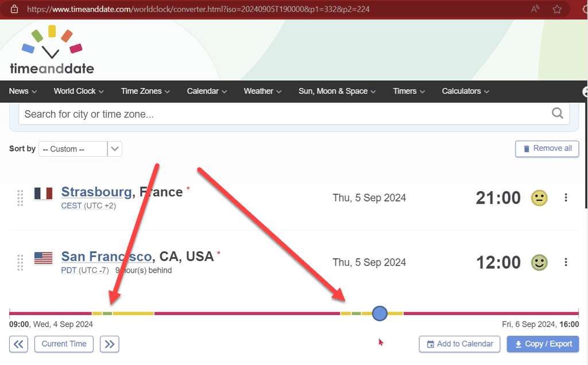This screenshot has height=365, width=588.
Task: Click the search magnifying glass icon
Action: click(557, 113)
